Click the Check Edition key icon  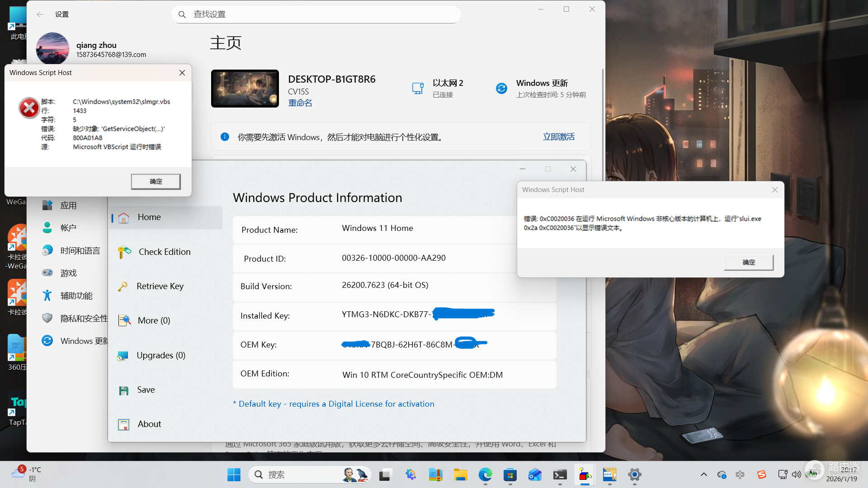[124, 252]
